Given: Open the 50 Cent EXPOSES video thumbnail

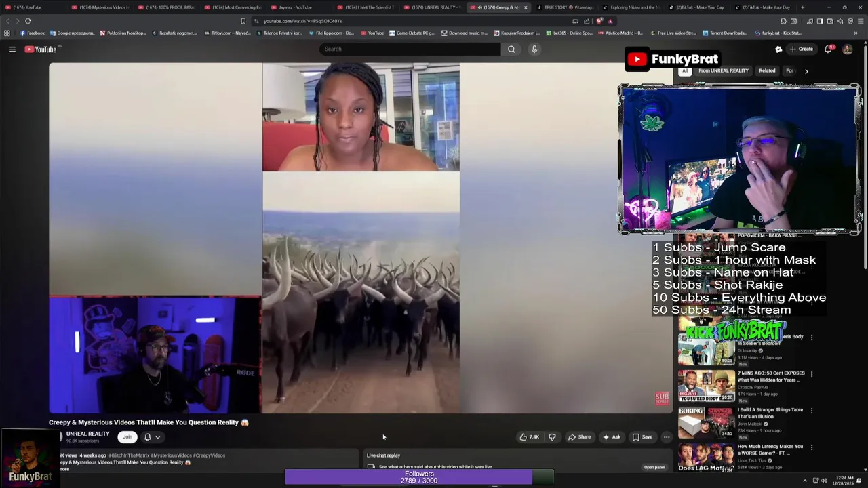Looking at the screenshot, I should tap(706, 386).
